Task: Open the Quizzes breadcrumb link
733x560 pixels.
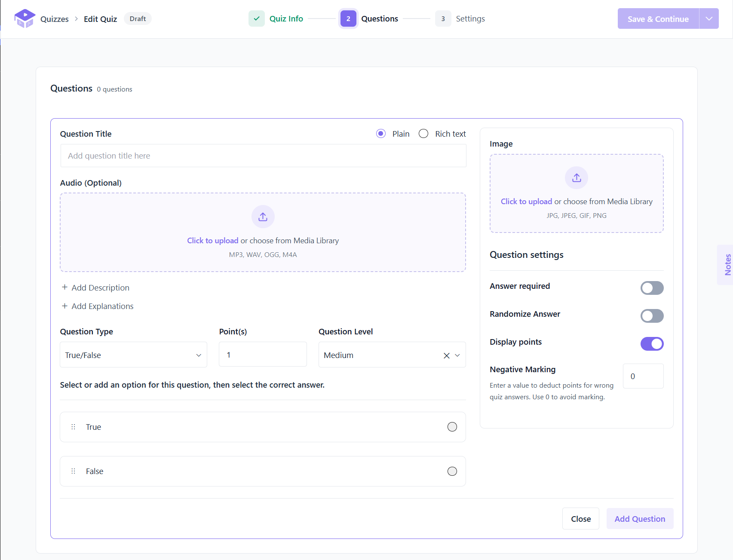Action: pyautogui.click(x=55, y=19)
